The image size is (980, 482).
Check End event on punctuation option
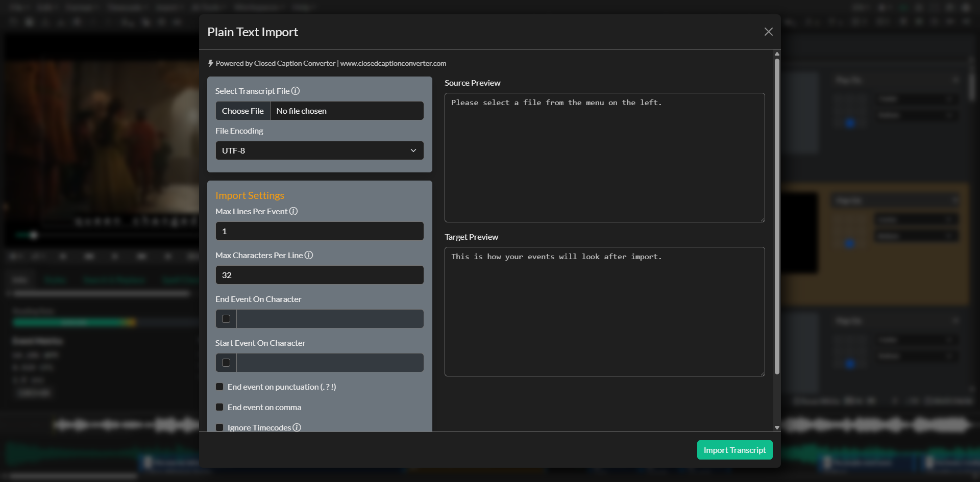(x=219, y=387)
